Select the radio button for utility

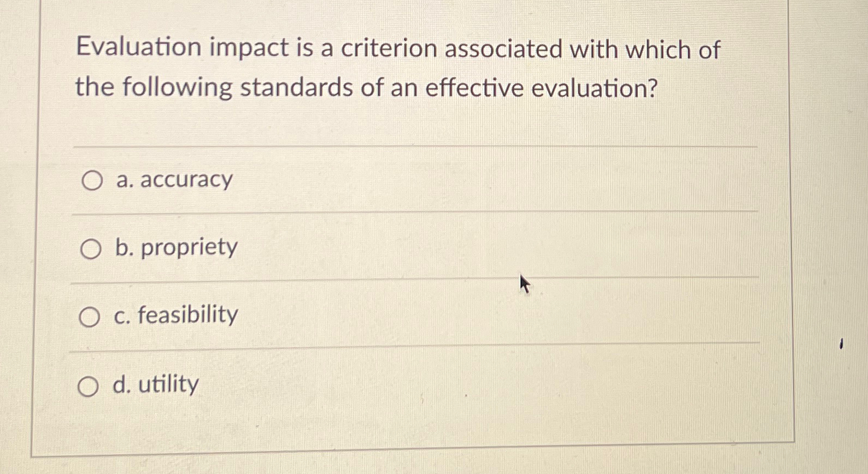89,385
